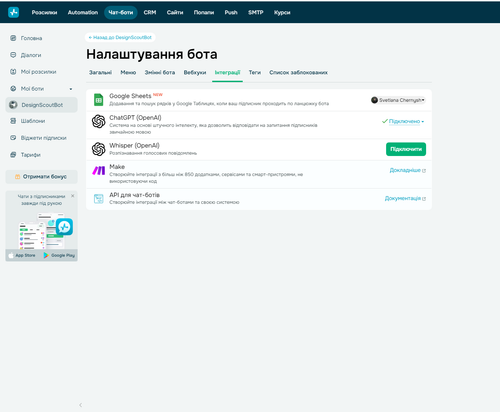Click the Мої боти icon
500x412 pixels.
[13, 89]
